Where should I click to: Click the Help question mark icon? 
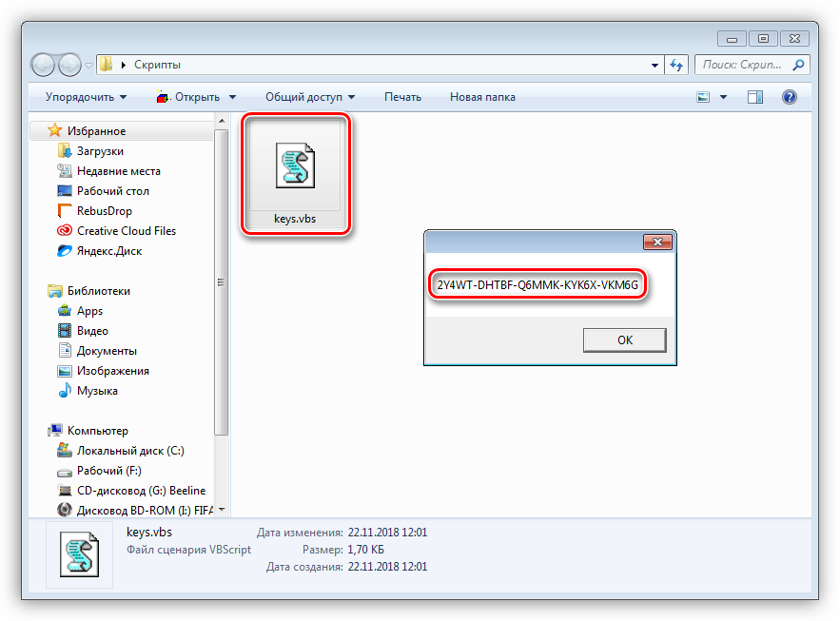(x=789, y=97)
